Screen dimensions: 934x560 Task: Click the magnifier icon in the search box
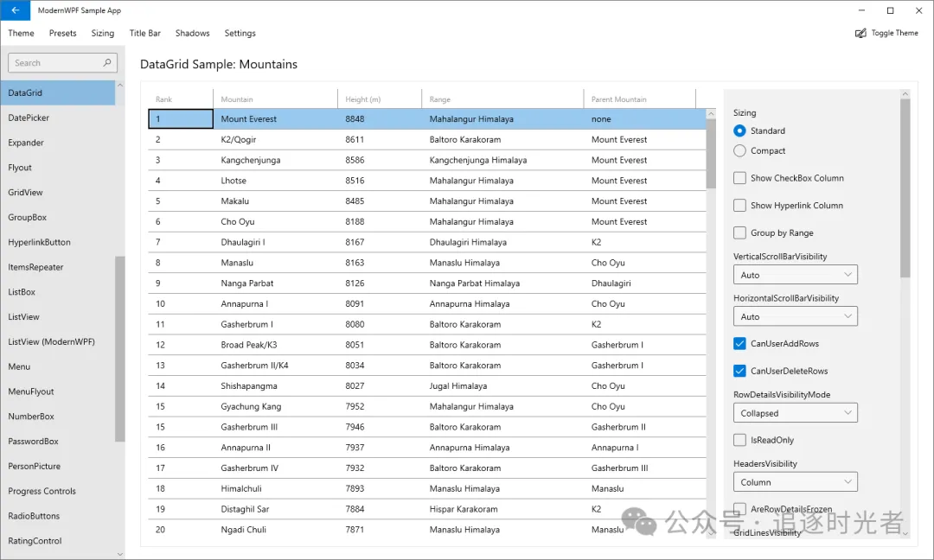coord(106,62)
